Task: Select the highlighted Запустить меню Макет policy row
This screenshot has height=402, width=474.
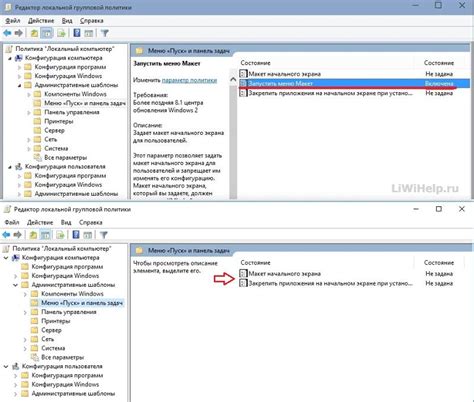Action: click(x=354, y=83)
